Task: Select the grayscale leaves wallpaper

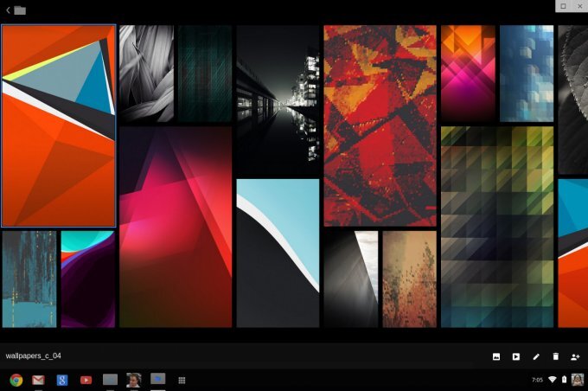Action: coord(147,74)
